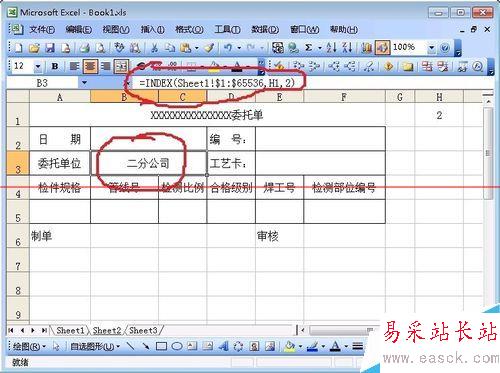Open Print Preview from the toolbar
This screenshot has height=373, width=500.
[x=100, y=48]
